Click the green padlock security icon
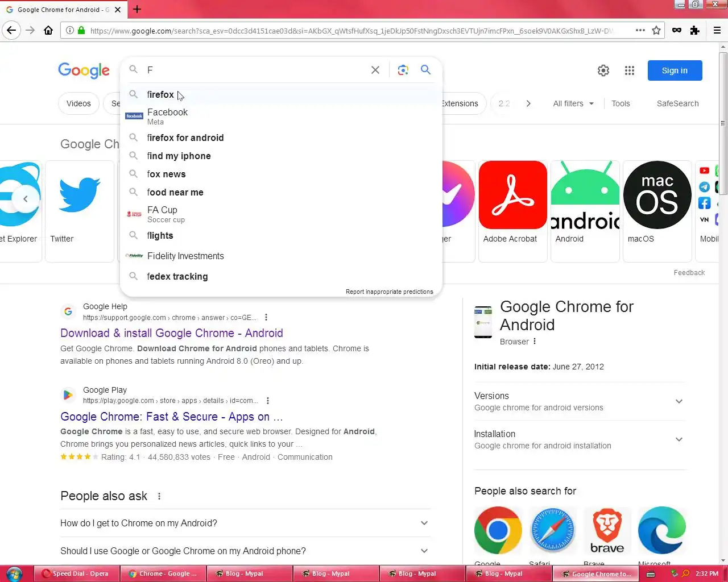The image size is (728, 582). pyautogui.click(x=81, y=31)
